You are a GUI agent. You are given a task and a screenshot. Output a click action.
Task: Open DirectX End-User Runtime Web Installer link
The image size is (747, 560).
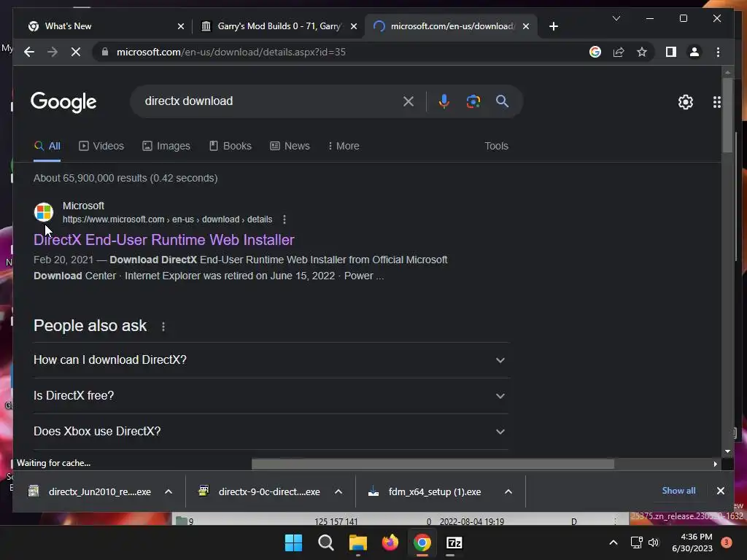click(x=164, y=239)
